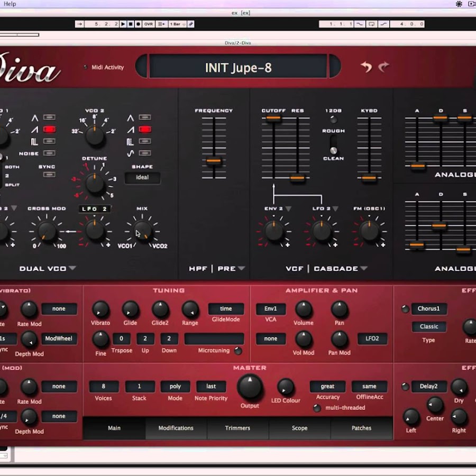476x476 pixels.
Task: Open the Help menu
Action: (10, 4)
